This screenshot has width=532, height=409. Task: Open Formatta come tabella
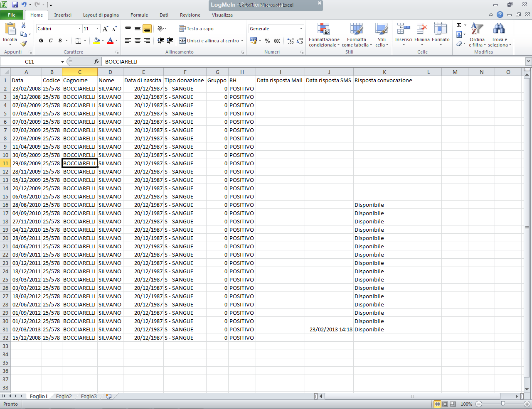click(357, 35)
